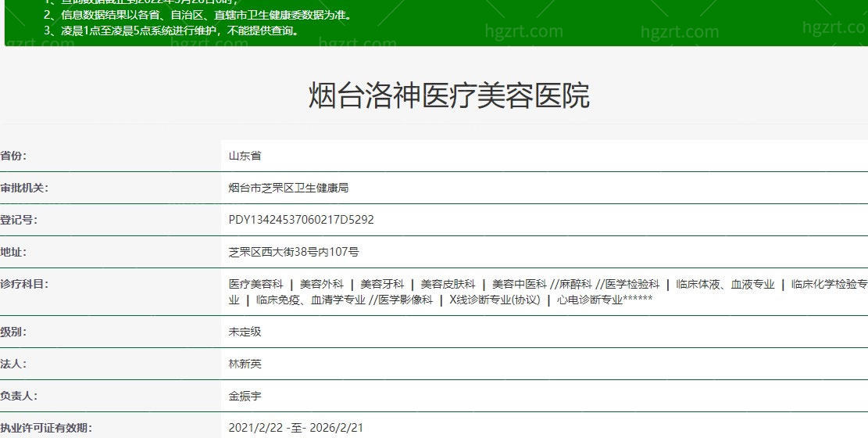Click 烟台市芝罘区卫生健康局 approval authority text

coord(288,188)
